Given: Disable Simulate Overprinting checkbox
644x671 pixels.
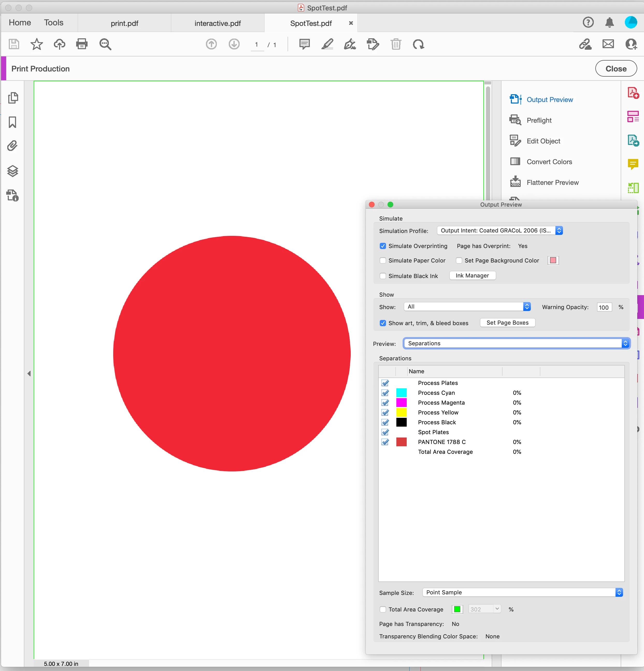Looking at the screenshot, I should point(383,246).
